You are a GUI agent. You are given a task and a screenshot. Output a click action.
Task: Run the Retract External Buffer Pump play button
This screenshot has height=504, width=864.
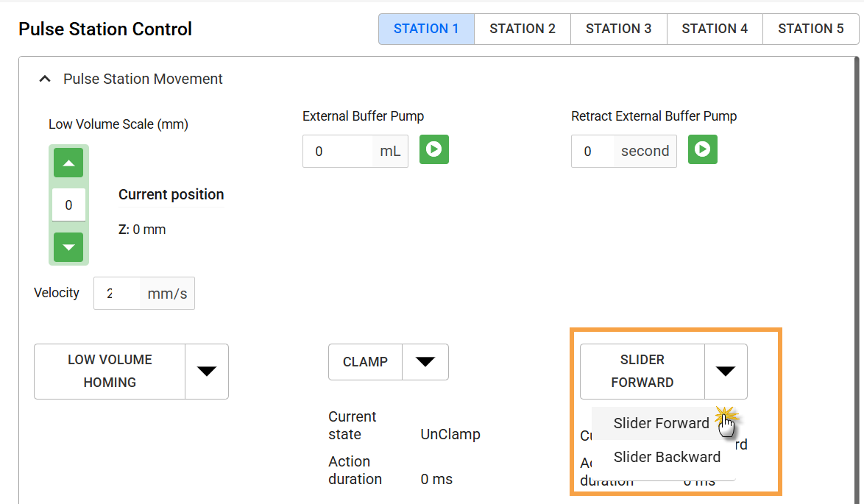click(x=702, y=149)
